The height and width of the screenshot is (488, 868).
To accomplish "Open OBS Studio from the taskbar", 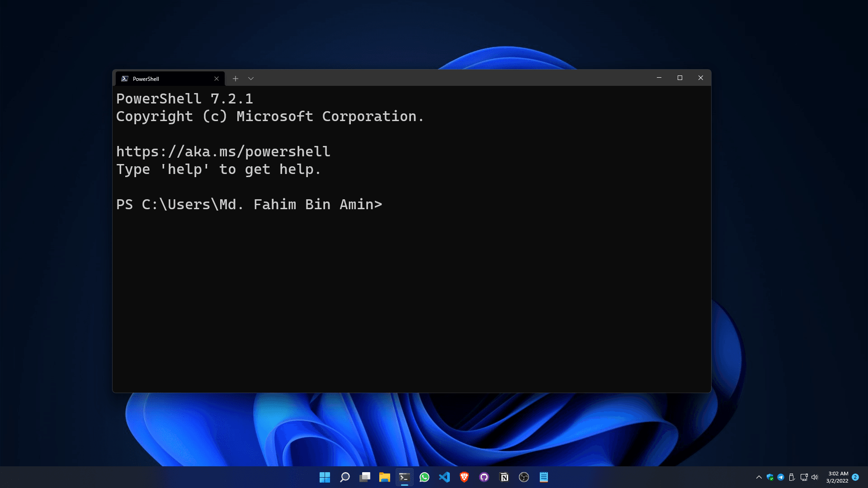I will click(x=524, y=477).
